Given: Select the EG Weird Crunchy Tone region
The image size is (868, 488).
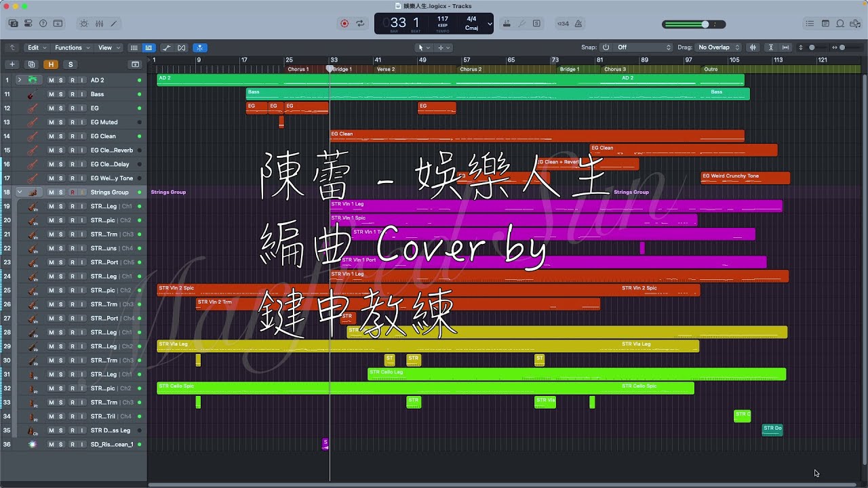Looking at the screenshot, I should coord(745,178).
